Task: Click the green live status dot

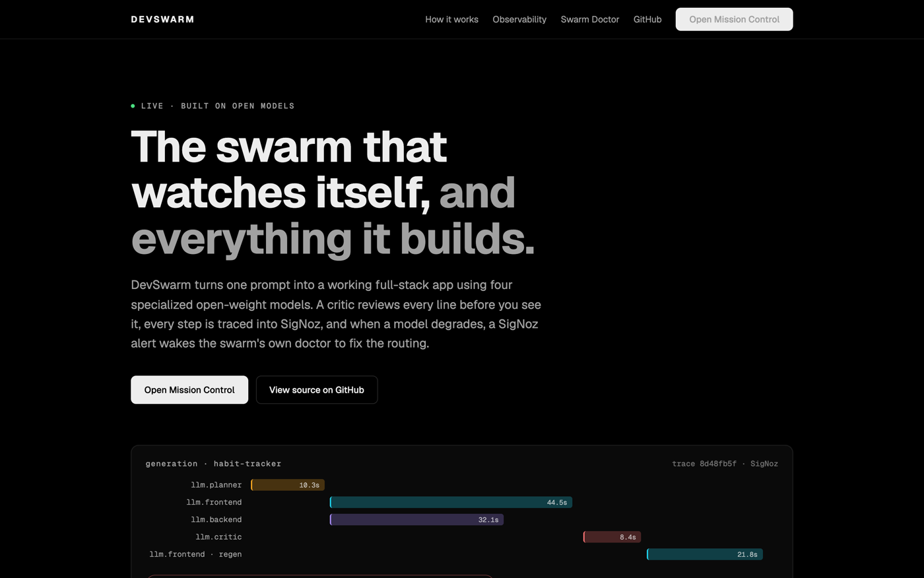Action: [x=133, y=106]
